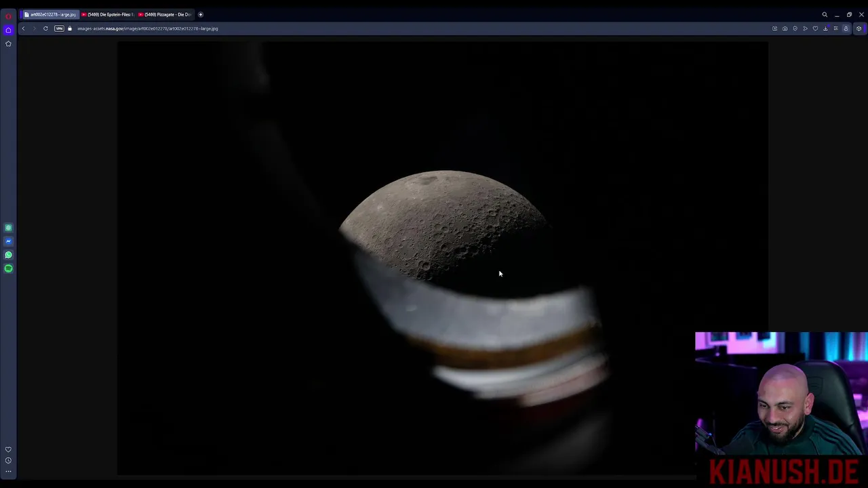Screen dimensions: 868x488
Task: Open the tab search magnifier
Action: (825, 14)
